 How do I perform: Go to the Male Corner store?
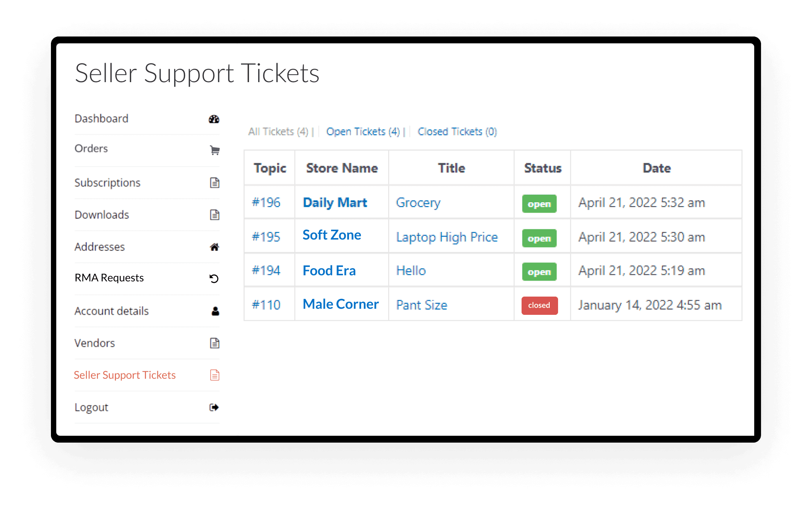(341, 304)
